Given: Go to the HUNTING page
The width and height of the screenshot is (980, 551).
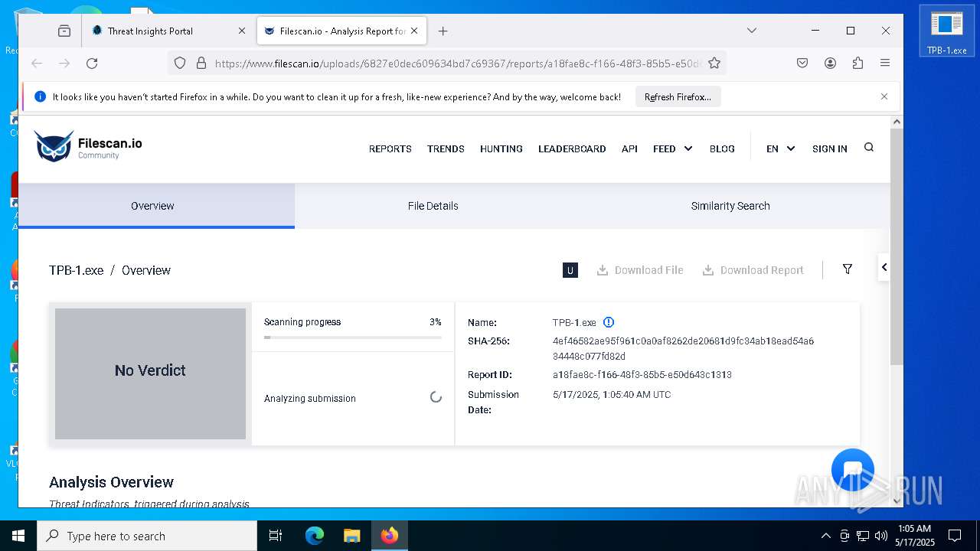Looking at the screenshot, I should pos(501,148).
